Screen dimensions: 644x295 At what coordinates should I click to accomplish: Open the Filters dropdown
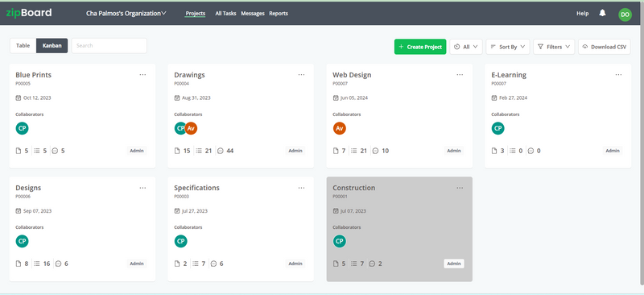click(554, 47)
